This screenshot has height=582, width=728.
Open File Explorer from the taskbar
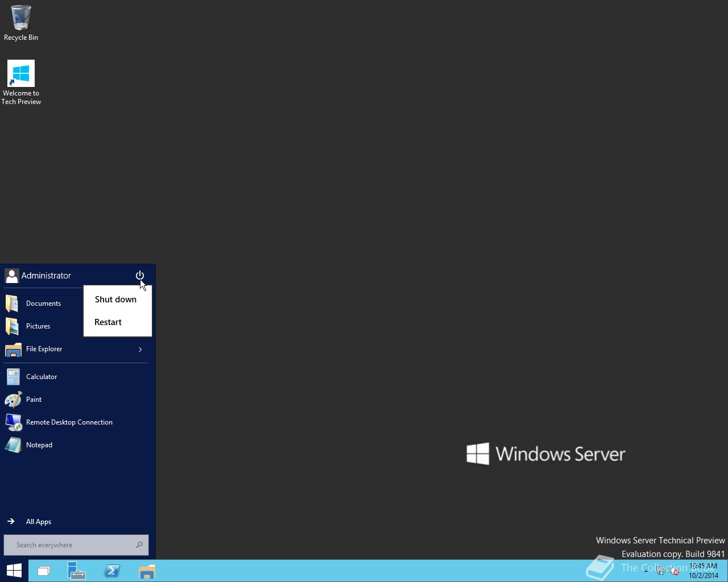point(147,571)
